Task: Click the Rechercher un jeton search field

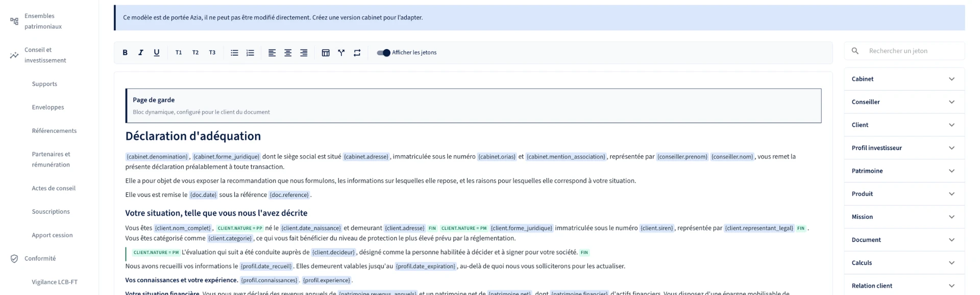Action: [904, 51]
